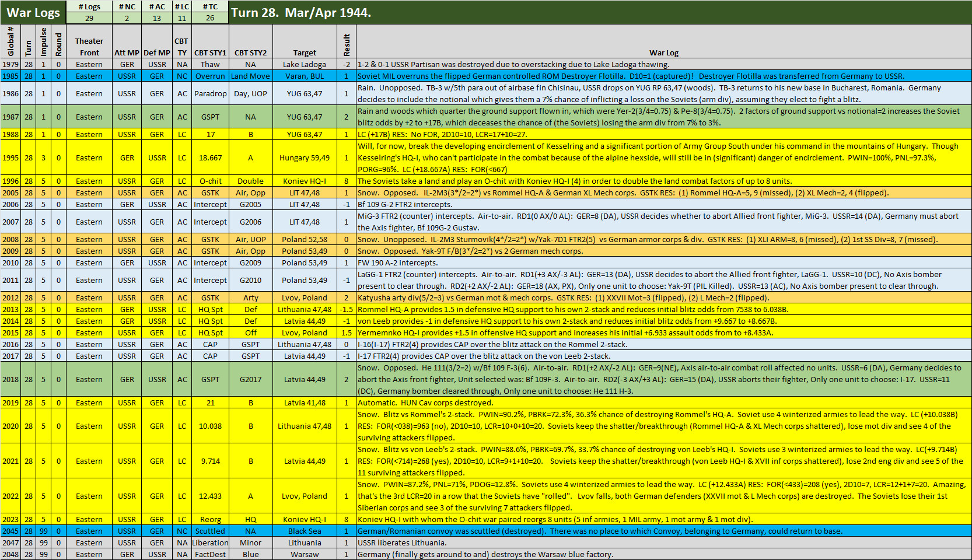Select the 'Thaw' CBT STY1 cell
The image size is (972, 560).
pyautogui.click(x=210, y=64)
